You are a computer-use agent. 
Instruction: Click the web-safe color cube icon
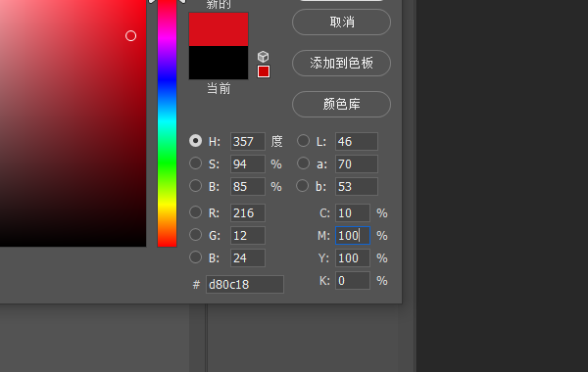coord(264,57)
